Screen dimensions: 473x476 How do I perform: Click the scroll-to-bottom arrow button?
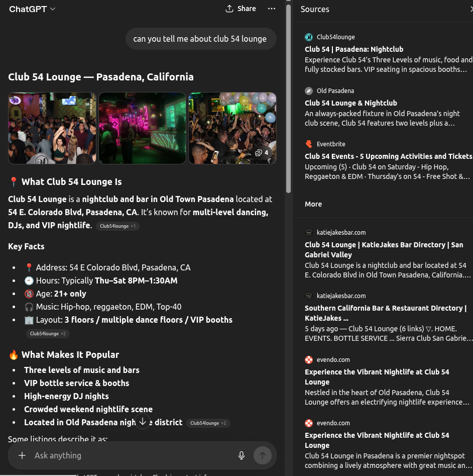click(x=143, y=421)
